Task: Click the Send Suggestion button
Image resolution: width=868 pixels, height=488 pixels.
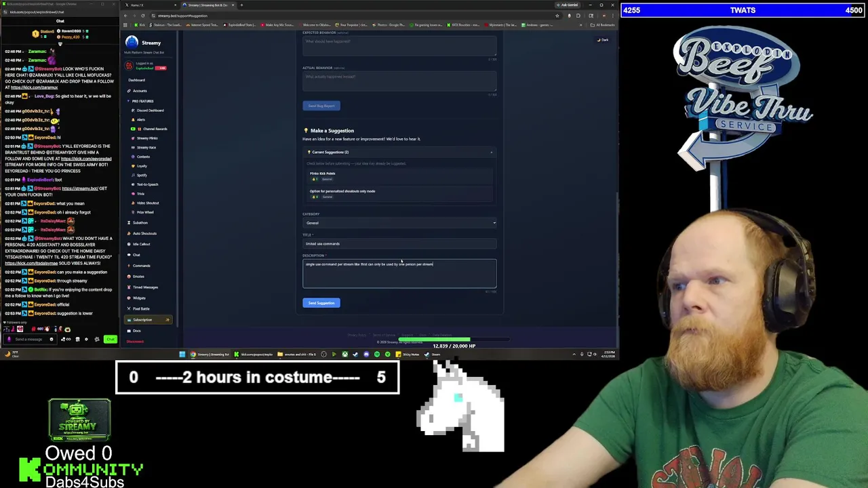Action: pyautogui.click(x=321, y=303)
